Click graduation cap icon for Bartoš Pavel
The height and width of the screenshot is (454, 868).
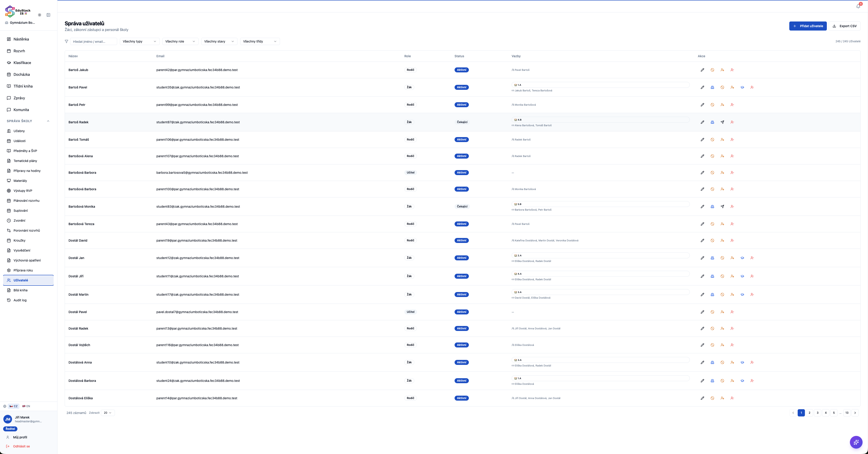click(x=742, y=87)
